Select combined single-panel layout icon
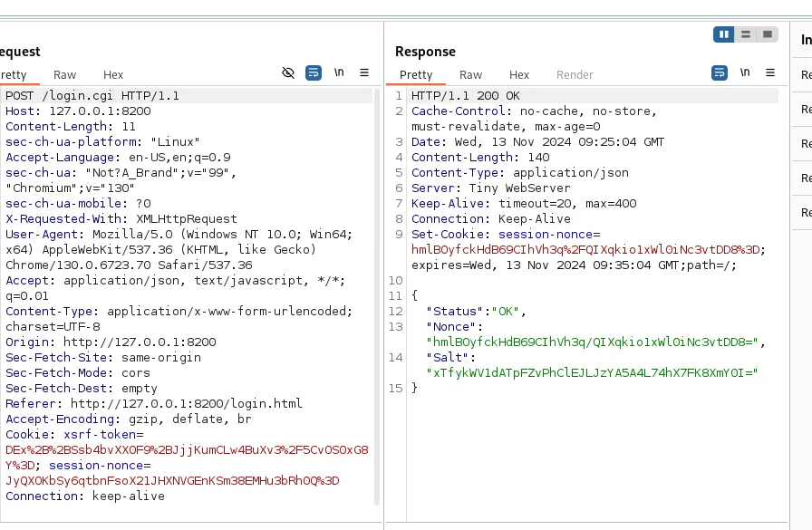Screen dimensions: 812x530 coord(767,34)
